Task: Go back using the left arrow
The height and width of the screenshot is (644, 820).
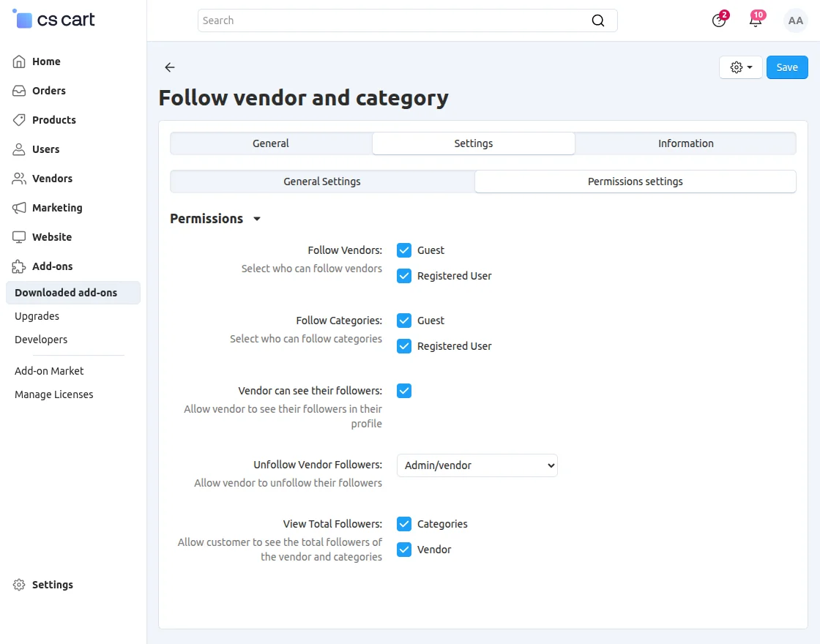Action: [x=169, y=67]
